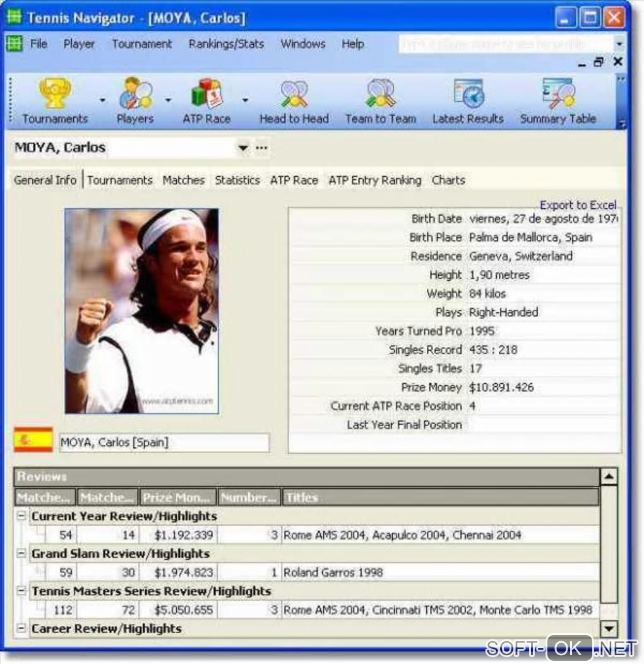This screenshot has height=664, width=644.
Task: Switch to the Tournaments tab
Action: pyautogui.click(x=120, y=181)
